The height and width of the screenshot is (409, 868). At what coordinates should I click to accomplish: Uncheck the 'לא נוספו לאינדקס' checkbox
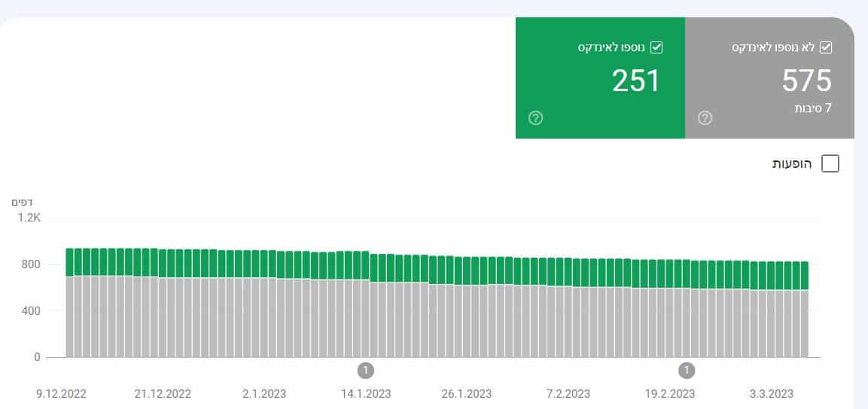(825, 47)
